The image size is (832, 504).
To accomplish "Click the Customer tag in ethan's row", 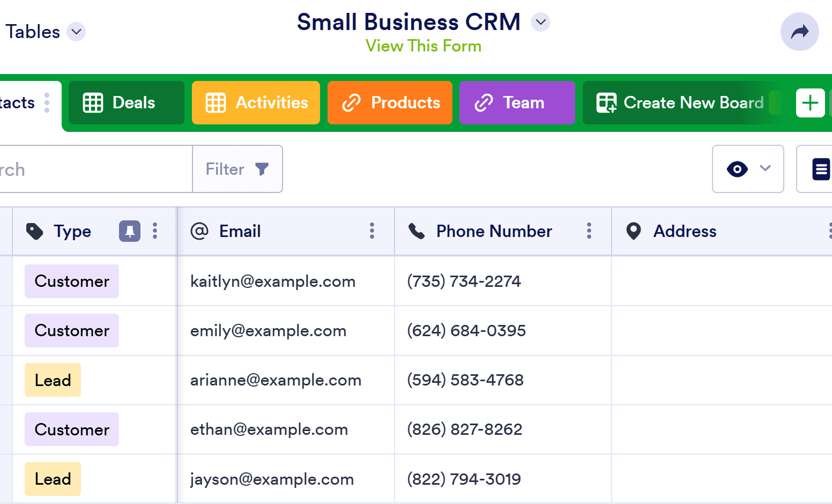I will pyautogui.click(x=72, y=429).
